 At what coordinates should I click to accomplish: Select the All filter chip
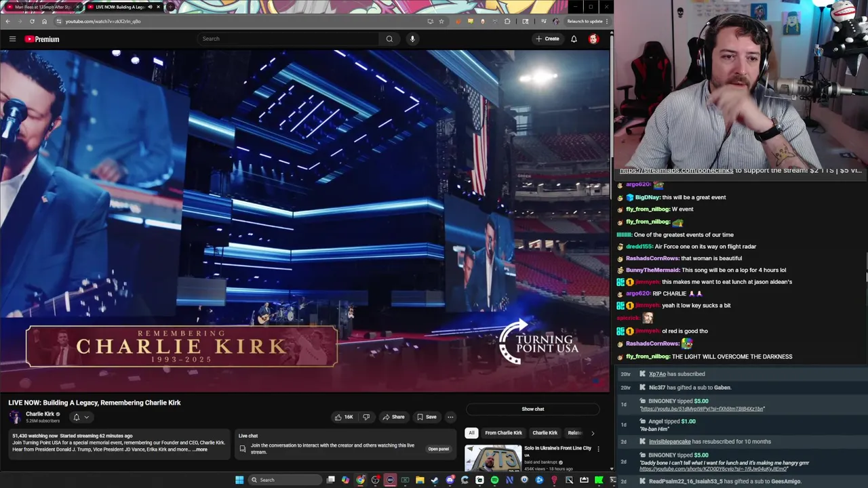tap(471, 432)
